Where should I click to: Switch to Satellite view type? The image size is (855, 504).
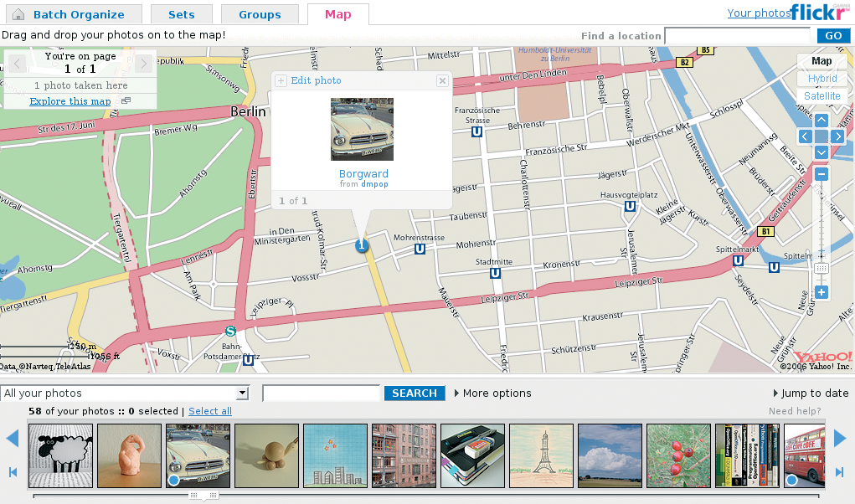tap(822, 96)
